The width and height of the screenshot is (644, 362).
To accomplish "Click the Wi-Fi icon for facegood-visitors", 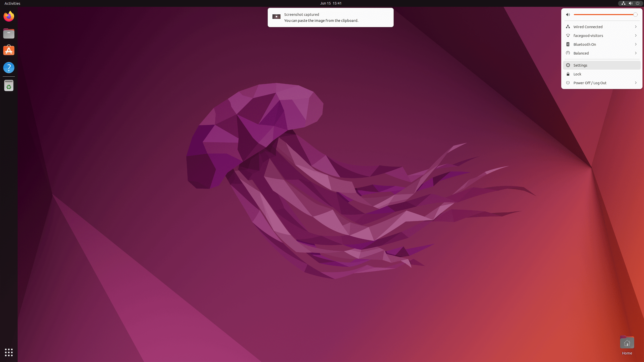I will pyautogui.click(x=568, y=35).
